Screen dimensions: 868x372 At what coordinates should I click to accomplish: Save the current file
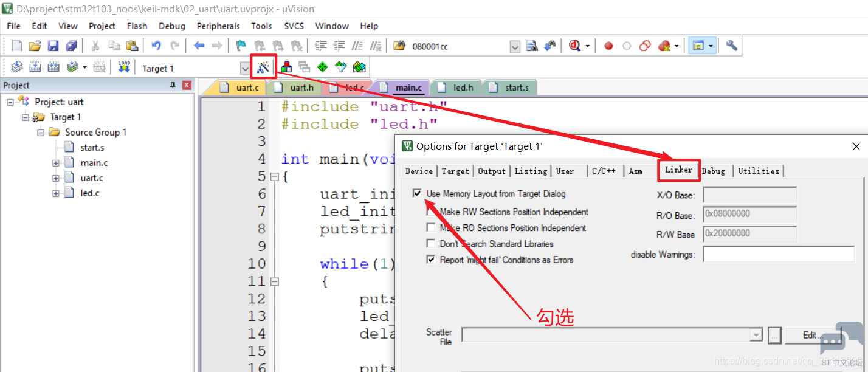53,46
